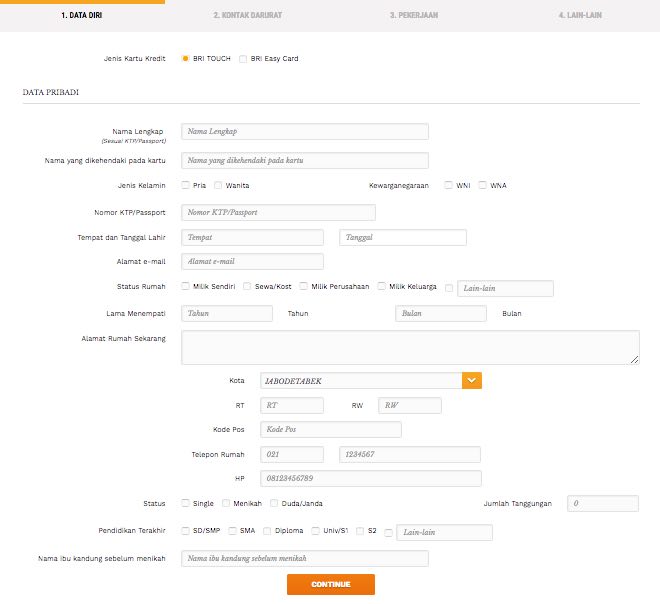Viewport: 660px width, 604px height.
Task: Click the Pendidikan Lain-lain text field
Action: pos(444,532)
